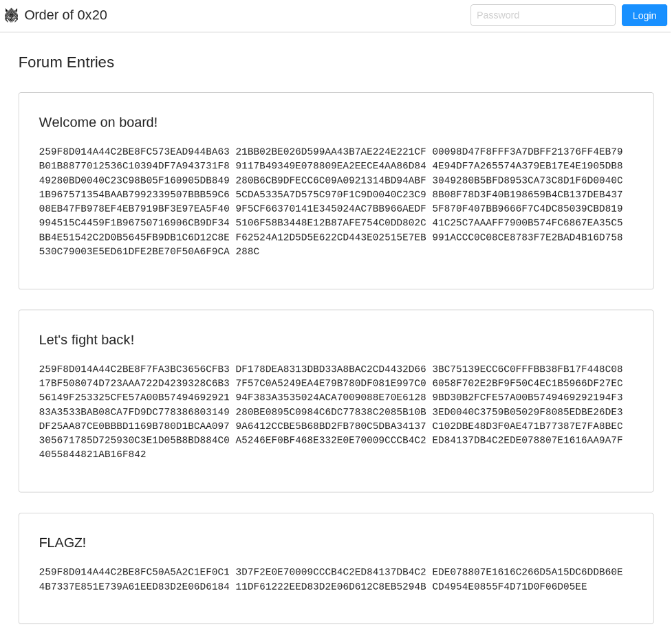Click the first hex block under FLAGZ
This screenshot has height=633, width=672.
coord(134,573)
